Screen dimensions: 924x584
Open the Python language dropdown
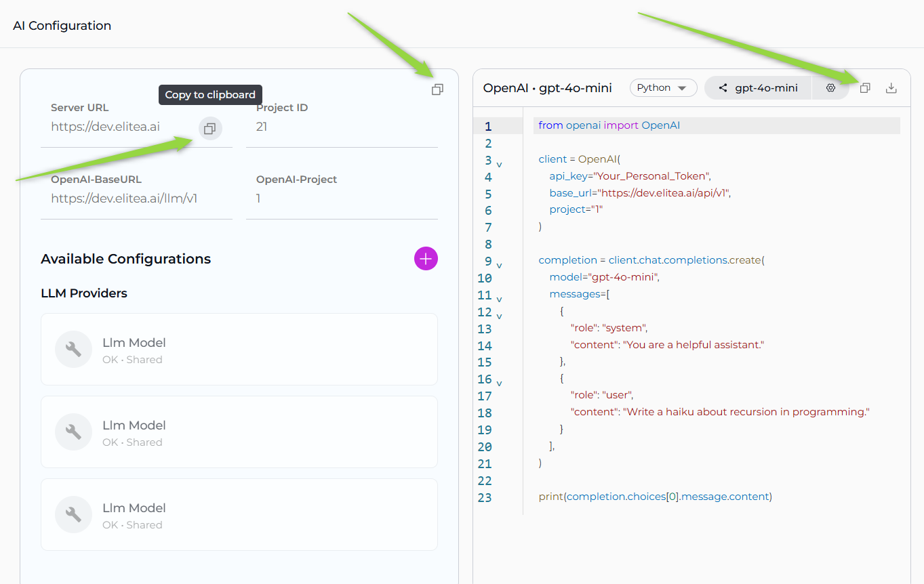(x=663, y=88)
